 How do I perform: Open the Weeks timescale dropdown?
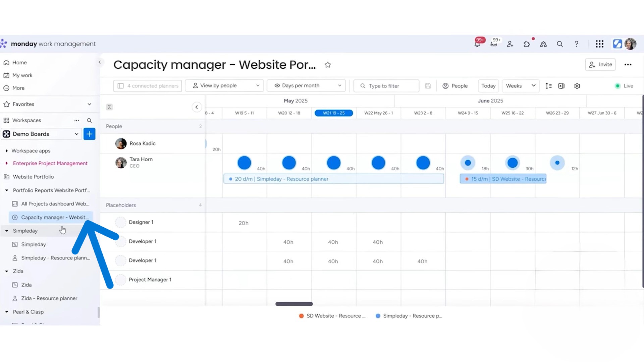tap(521, 86)
